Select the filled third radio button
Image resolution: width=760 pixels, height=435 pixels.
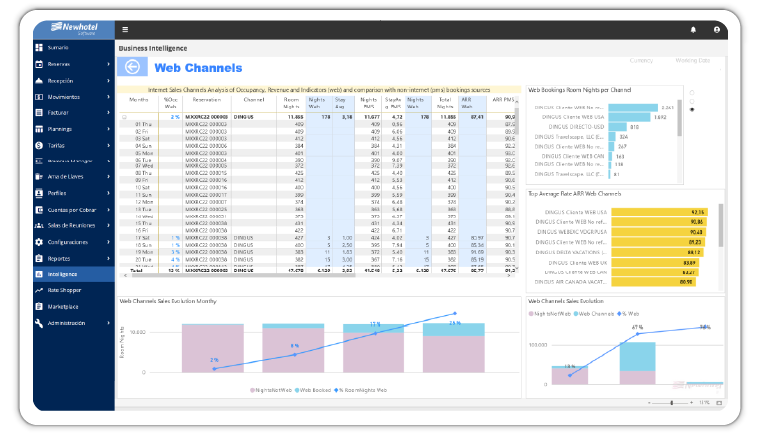[692, 109]
